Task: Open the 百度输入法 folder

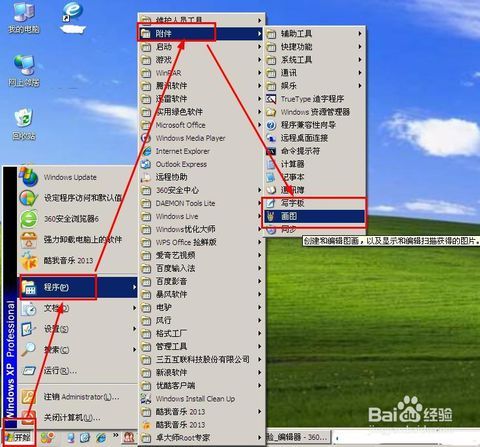Action: [201, 268]
